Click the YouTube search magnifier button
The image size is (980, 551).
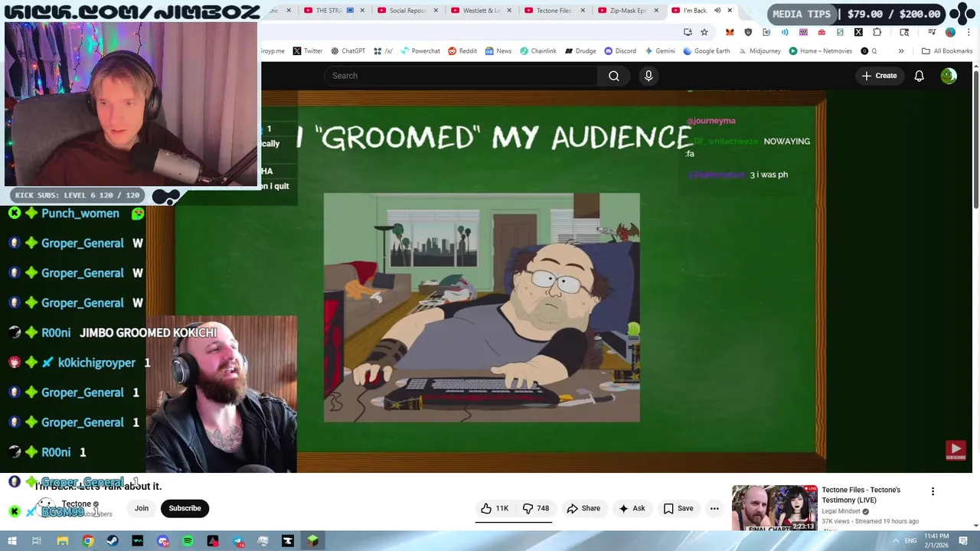[614, 76]
